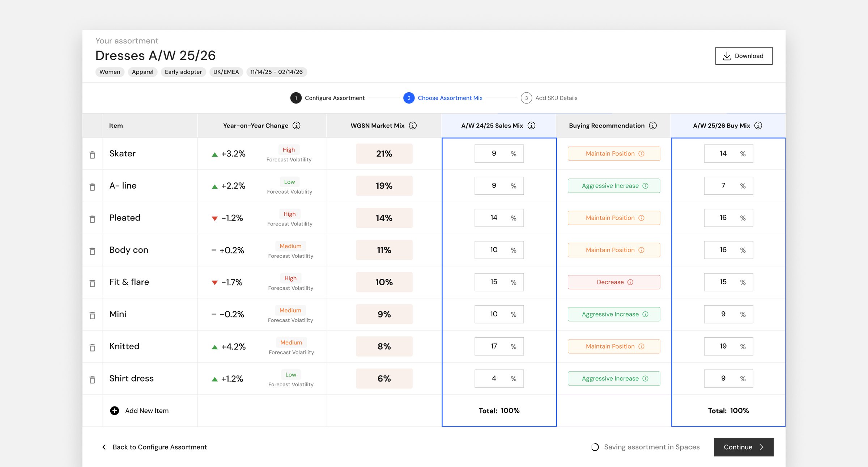Click the Fit & flare item name
Image resolution: width=868 pixels, height=467 pixels.
tap(129, 282)
